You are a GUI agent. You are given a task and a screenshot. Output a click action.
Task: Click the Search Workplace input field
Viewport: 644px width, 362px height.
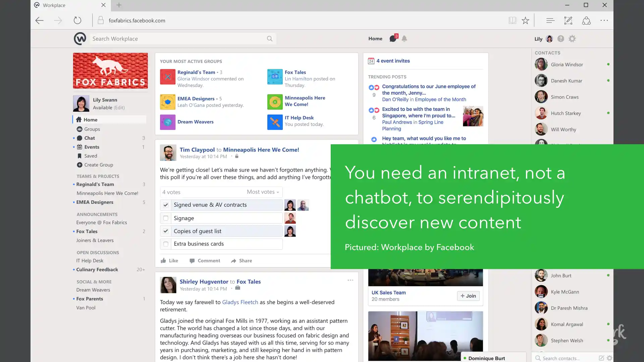click(178, 39)
